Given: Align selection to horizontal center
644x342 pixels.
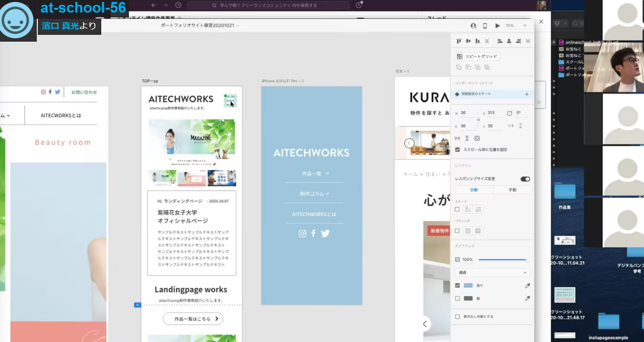Looking at the screenshot, I should coord(509,41).
